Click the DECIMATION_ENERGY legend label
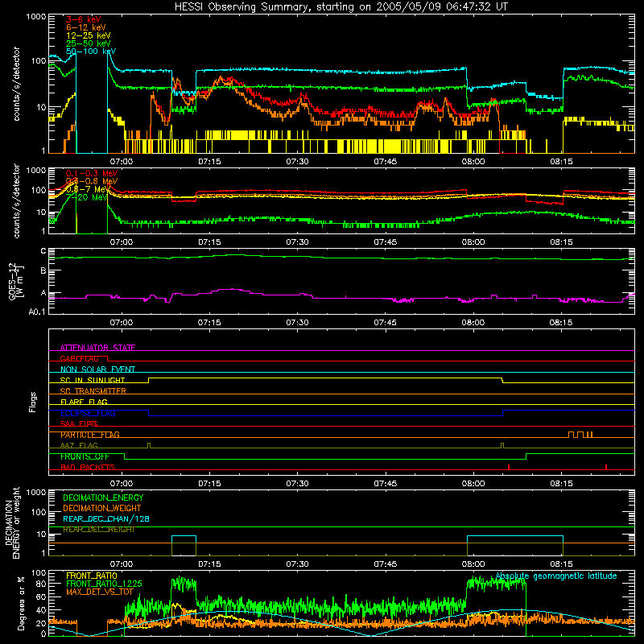644x644 pixels. 103,497
